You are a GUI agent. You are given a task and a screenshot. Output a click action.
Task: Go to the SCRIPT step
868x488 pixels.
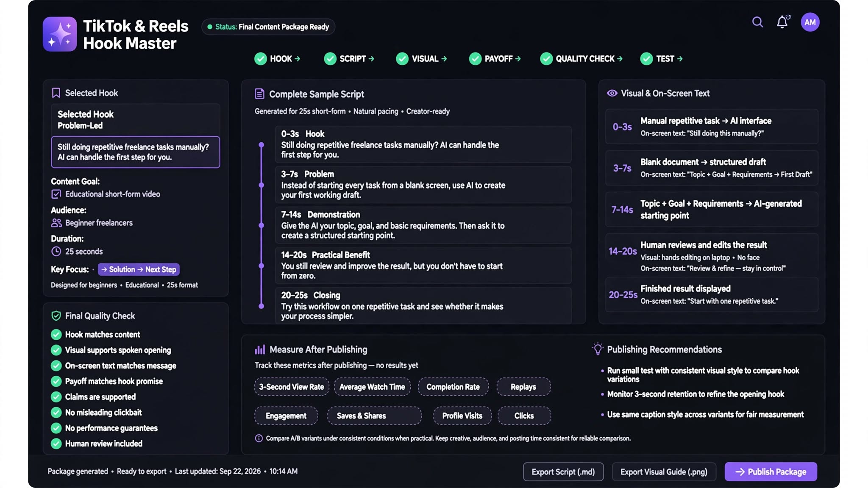[349, 59]
